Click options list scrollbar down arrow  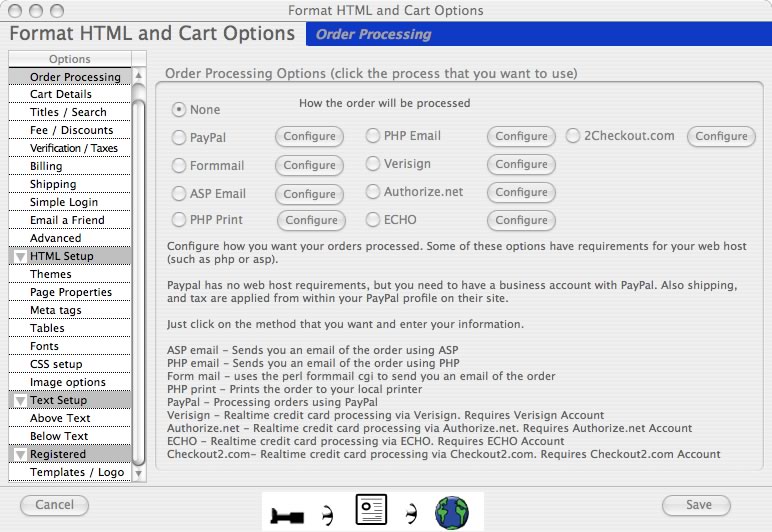coord(139,474)
